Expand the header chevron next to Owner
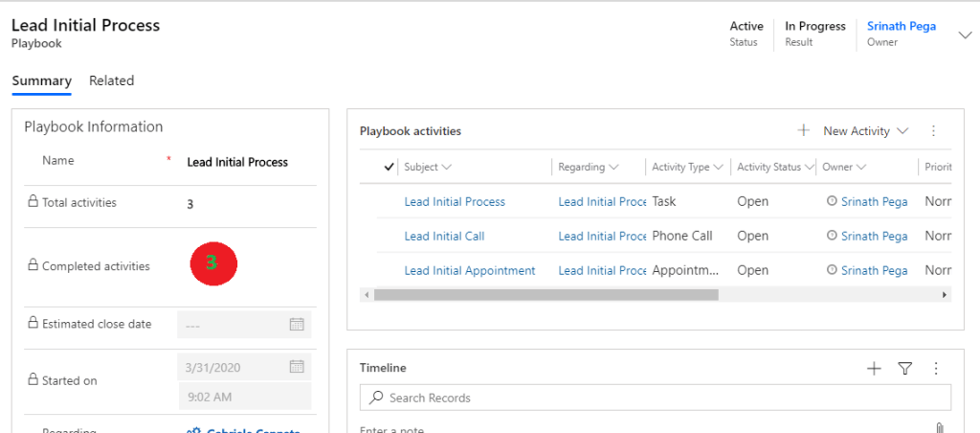The width and height of the screenshot is (980, 433). point(965,35)
